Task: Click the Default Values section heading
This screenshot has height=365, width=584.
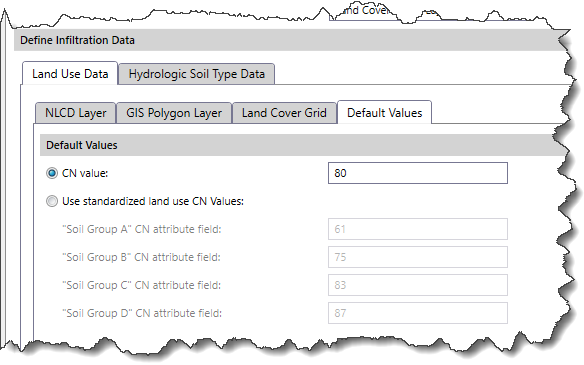Action: pos(82,145)
